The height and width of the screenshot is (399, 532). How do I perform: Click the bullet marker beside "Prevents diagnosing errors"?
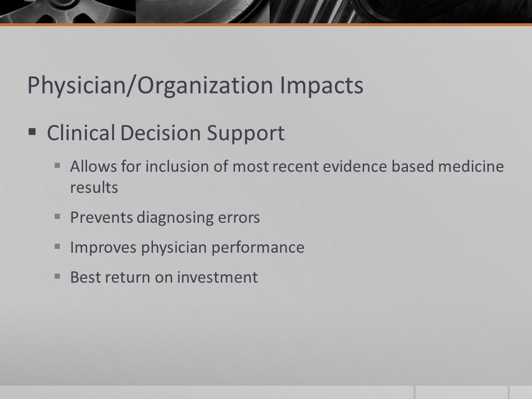[57, 217]
